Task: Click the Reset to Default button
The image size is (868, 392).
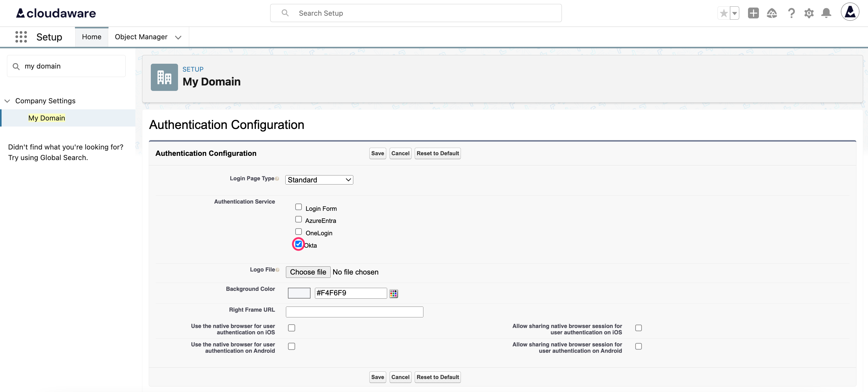Action: click(x=437, y=153)
